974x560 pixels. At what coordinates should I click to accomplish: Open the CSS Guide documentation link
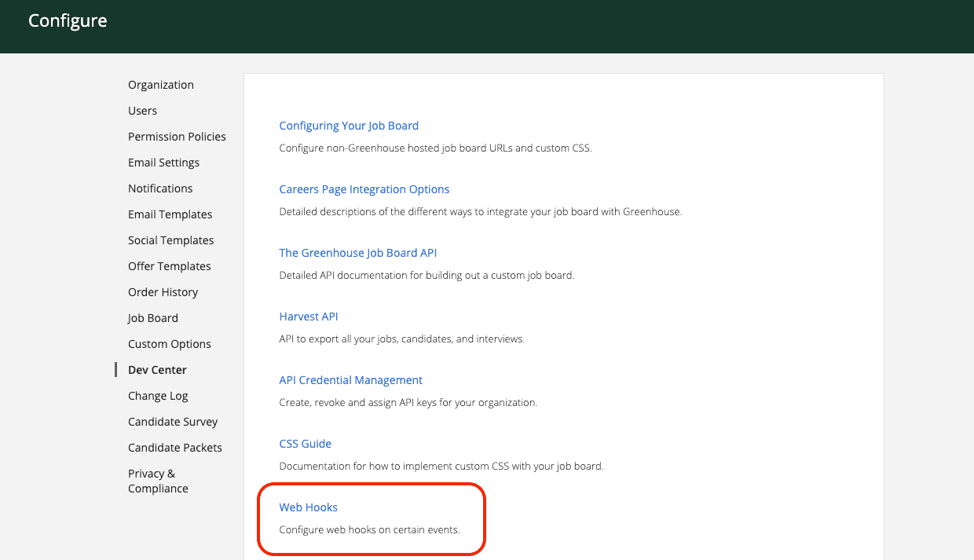pyautogui.click(x=305, y=444)
